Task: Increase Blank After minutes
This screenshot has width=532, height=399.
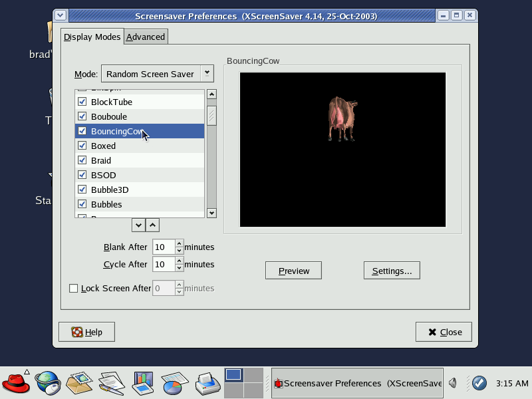Action: 180,243
